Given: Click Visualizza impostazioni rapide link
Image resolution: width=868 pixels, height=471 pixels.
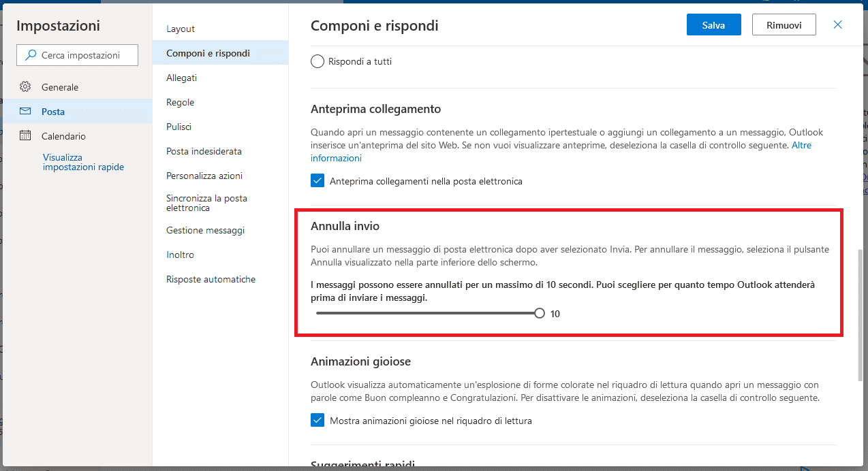Looking at the screenshot, I should [83, 162].
